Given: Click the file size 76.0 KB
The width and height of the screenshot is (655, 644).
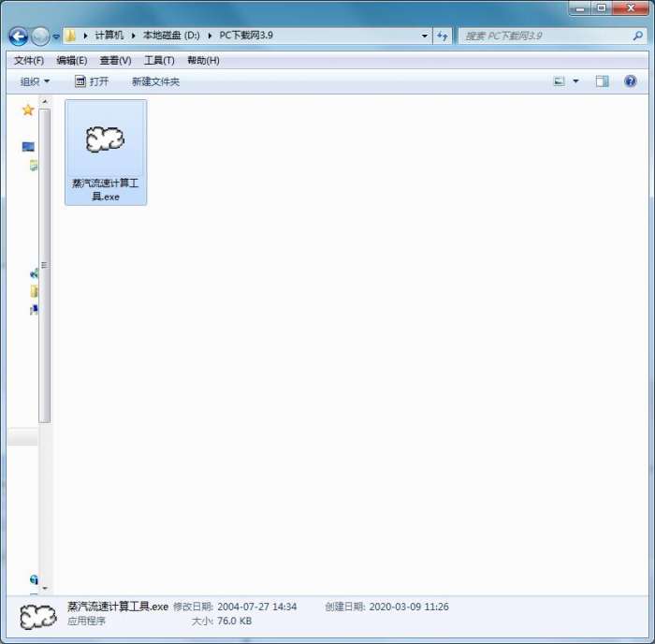Looking at the screenshot, I should 234,622.
